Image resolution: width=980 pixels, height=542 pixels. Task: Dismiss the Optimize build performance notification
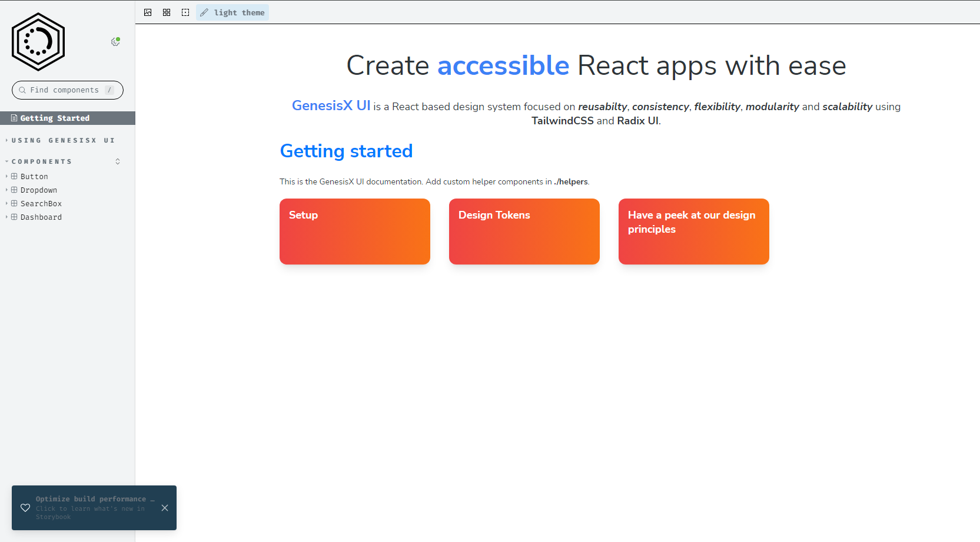pyautogui.click(x=165, y=508)
